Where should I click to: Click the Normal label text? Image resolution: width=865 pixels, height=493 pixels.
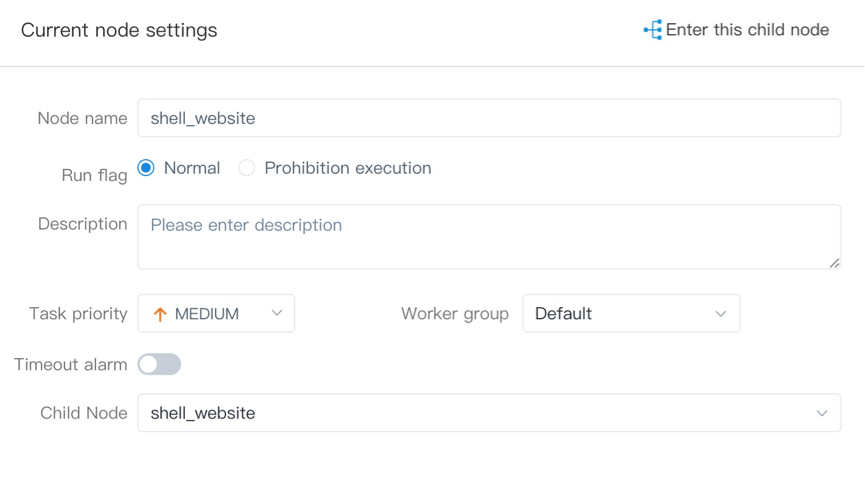(192, 168)
